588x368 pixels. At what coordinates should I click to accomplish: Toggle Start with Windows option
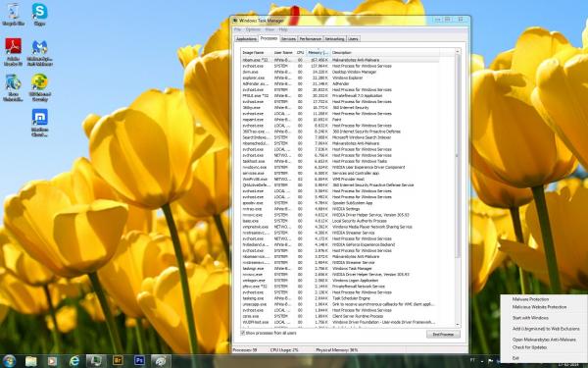(x=530, y=318)
